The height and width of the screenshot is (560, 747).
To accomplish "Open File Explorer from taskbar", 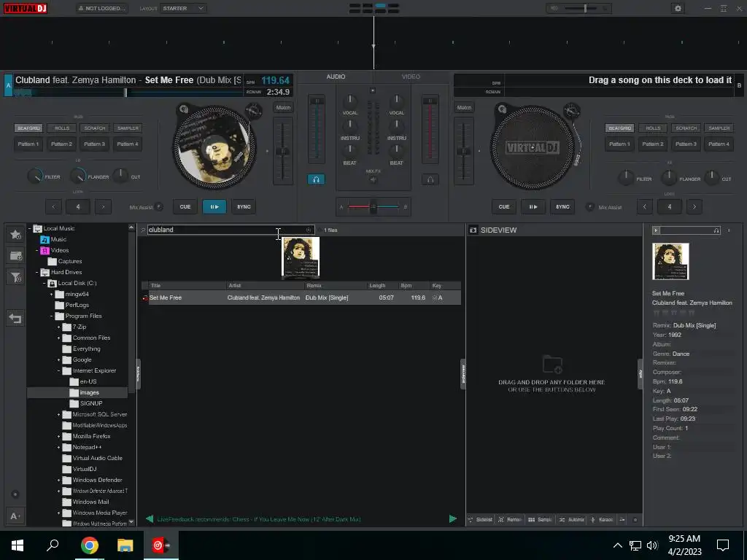I will click(125, 545).
